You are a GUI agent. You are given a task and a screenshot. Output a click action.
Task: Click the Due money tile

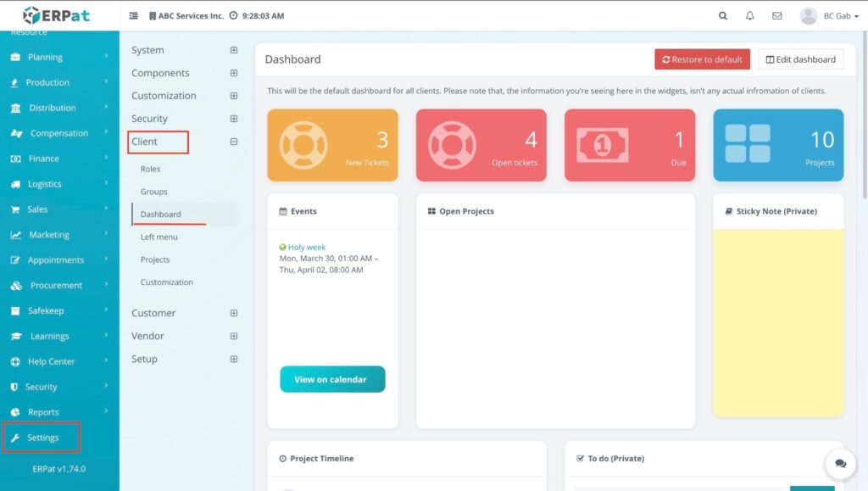(630, 145)
